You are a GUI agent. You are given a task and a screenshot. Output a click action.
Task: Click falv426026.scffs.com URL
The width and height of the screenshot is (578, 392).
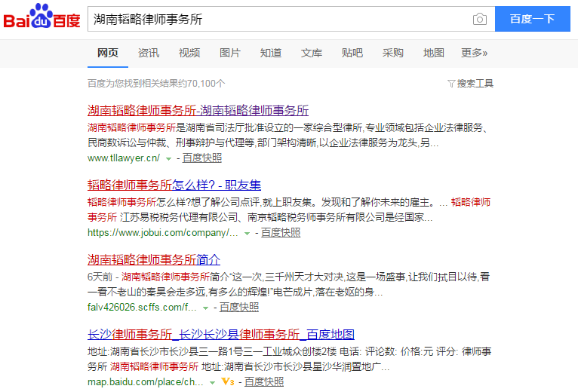click(142, 308)
